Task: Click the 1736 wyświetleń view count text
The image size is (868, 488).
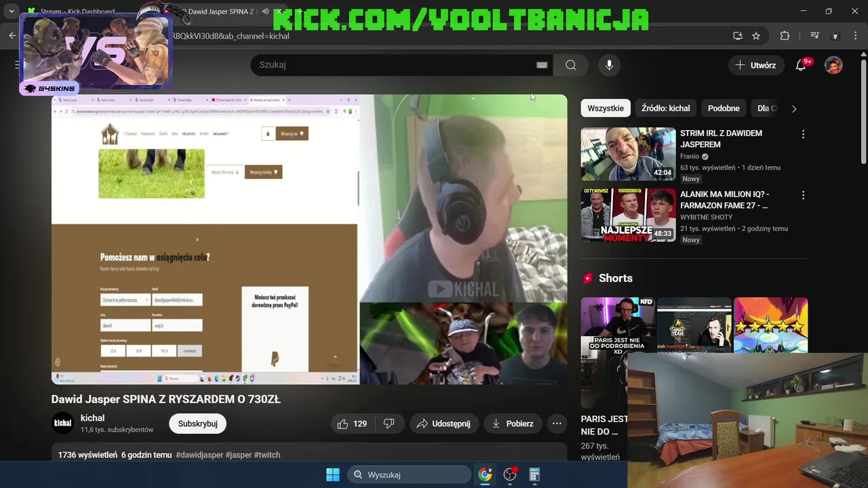Action: tap(87, 455)
